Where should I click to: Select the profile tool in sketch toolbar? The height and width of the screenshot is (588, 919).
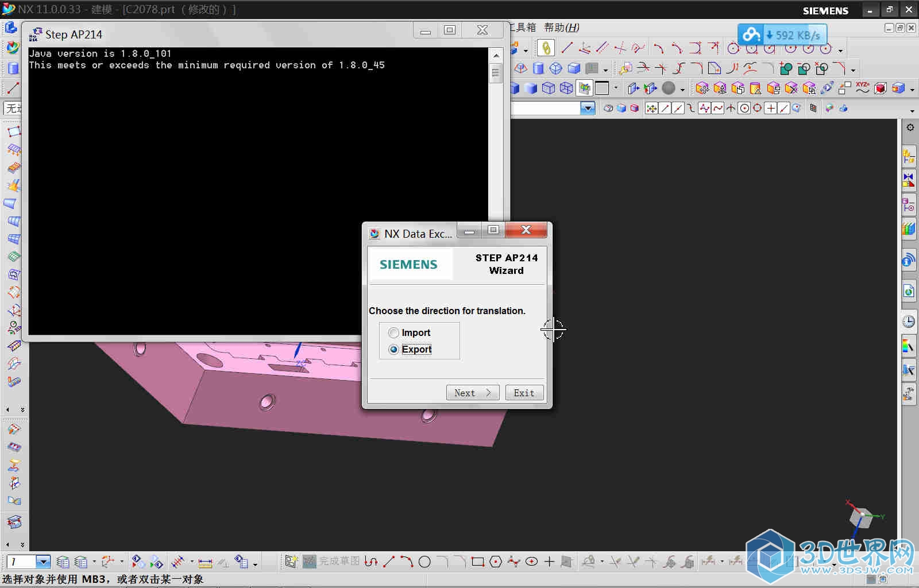(x=371, y=562)
